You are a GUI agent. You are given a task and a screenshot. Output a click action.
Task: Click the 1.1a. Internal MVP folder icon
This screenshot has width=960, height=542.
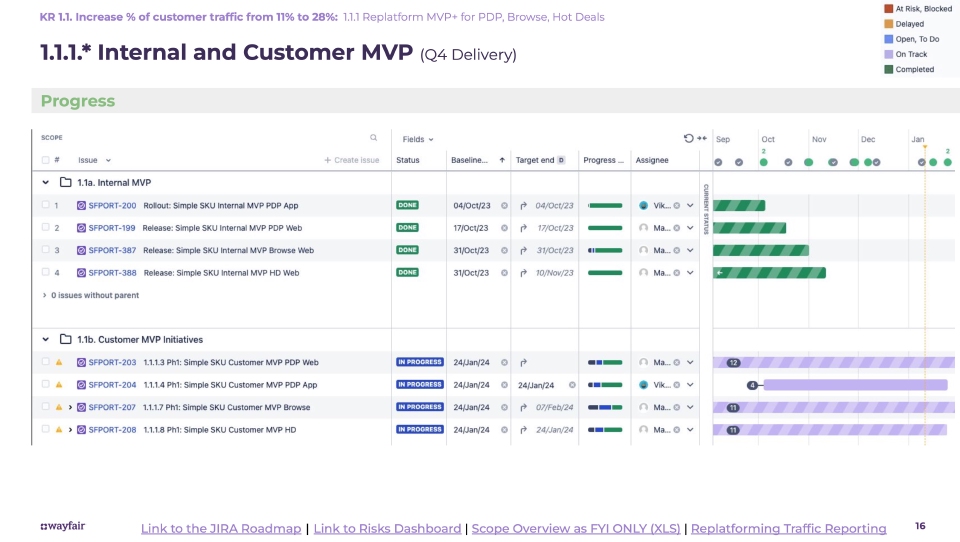pyautogui.click(x=66, y=182)
